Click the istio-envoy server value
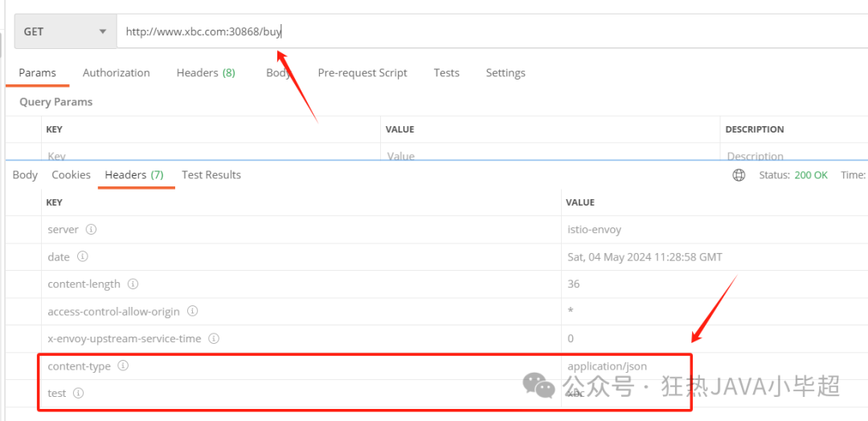This screenshot has width=868, height=421. (595, 229)
